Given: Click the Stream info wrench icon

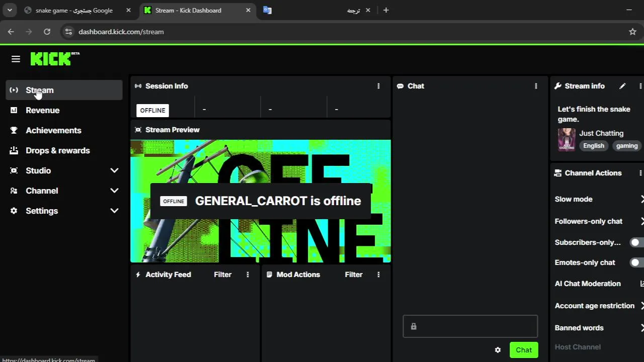Looking at the screenshot, I should pos(557,86).
